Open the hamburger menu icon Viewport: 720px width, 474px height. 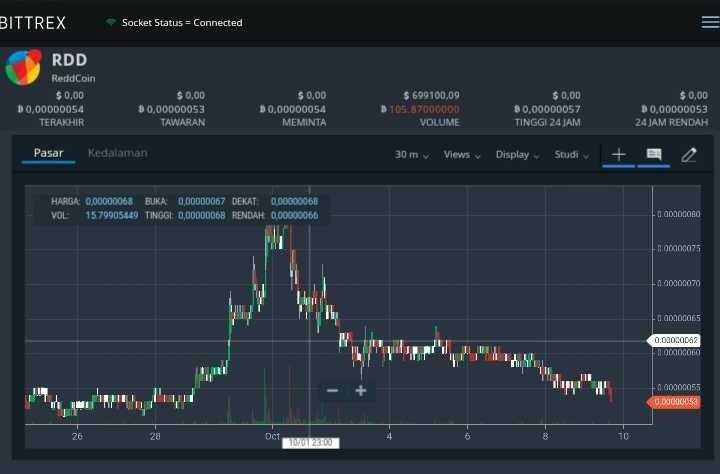[x=710, y=22]
